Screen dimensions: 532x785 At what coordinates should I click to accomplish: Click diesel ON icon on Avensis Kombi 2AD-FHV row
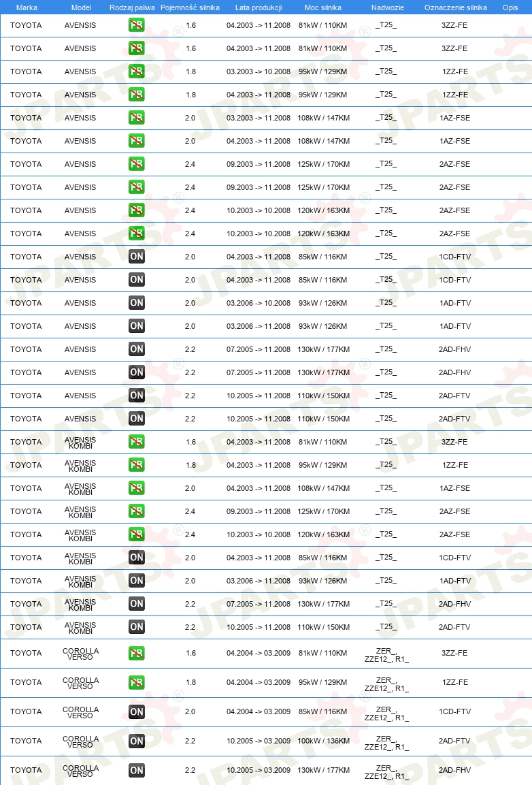pos(137,604)
